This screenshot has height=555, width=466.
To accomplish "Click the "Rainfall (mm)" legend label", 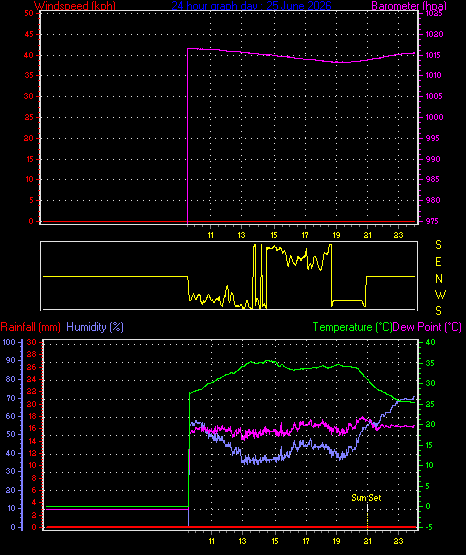I will pos(30,327).
